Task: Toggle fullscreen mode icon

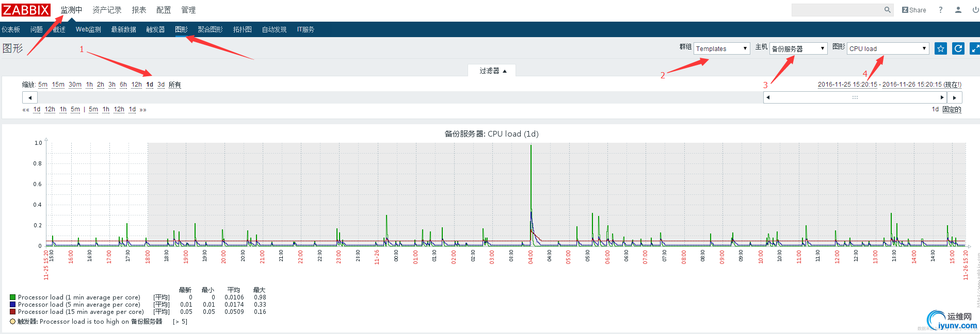Action: click(x=975, y=48)
